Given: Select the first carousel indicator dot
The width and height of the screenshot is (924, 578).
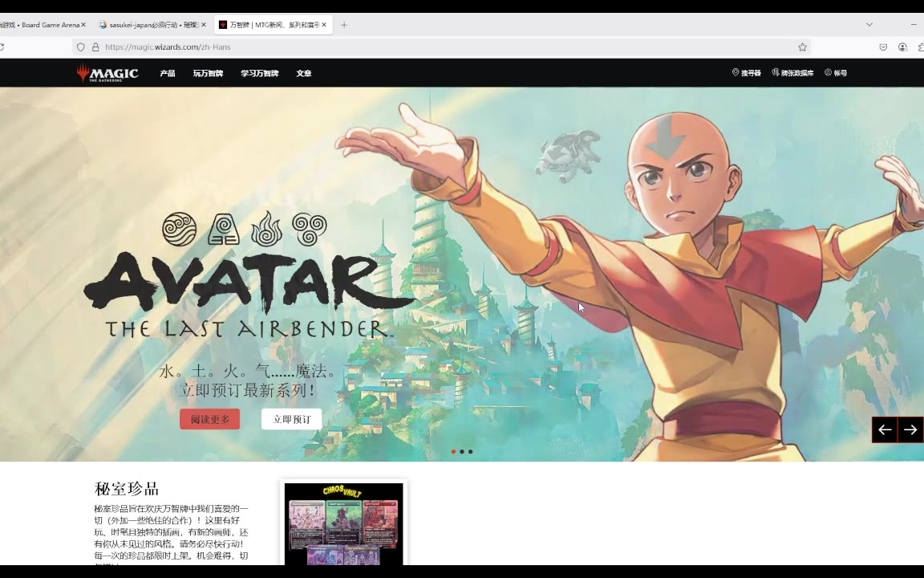Looking at the screenshot, I should click(453, 452).
